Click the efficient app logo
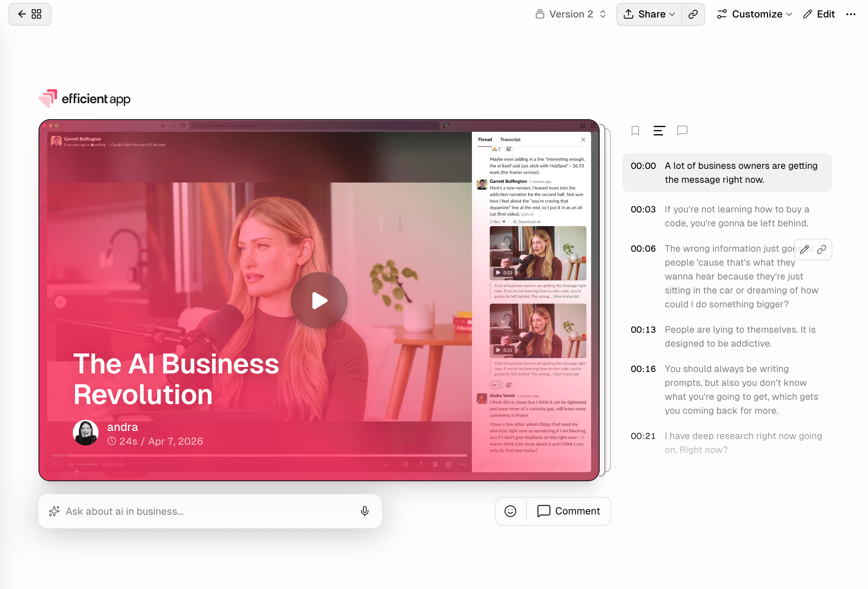The width and height of the screenshot is (868, 589). tap(85, 99)
